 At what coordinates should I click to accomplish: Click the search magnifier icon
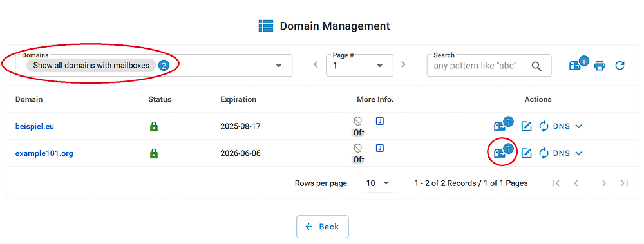click(x=536, y=66)
